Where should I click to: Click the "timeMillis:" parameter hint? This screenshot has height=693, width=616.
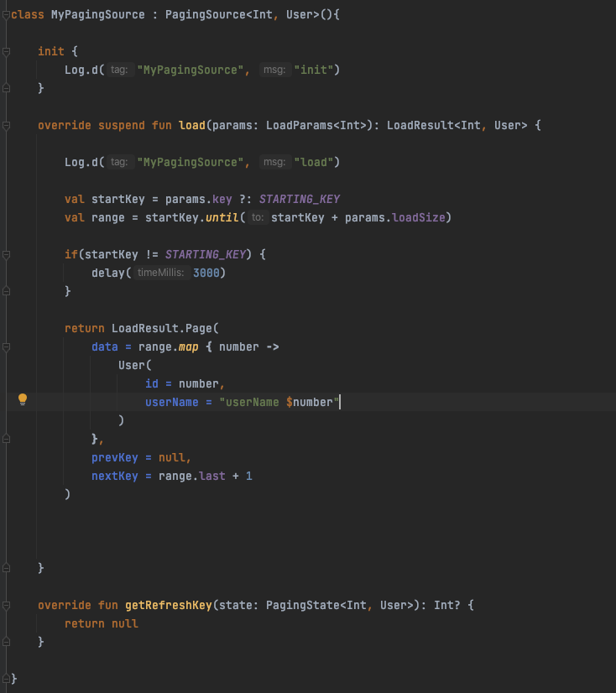pyautogui.click(x=161, y=273)
